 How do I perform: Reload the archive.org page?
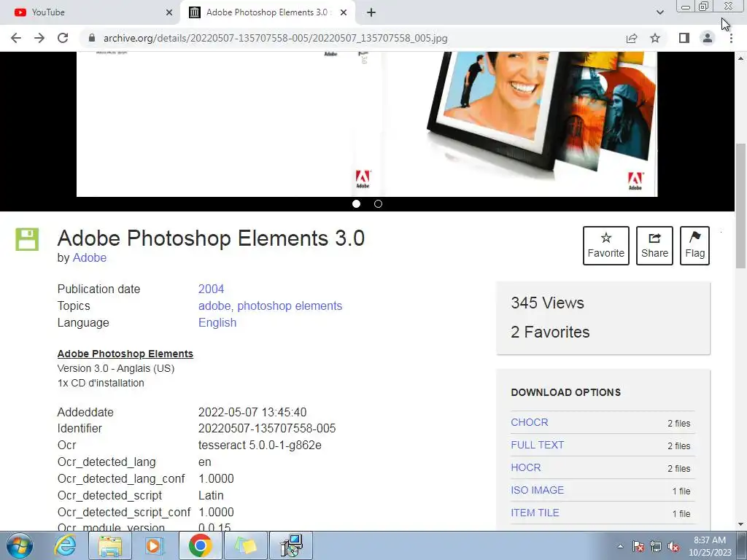click(x=63, y=38)
